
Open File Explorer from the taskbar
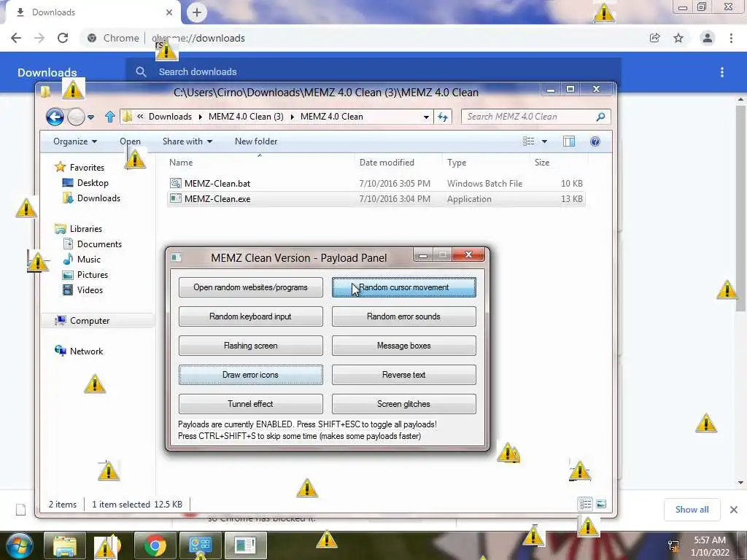click(65, 545)
